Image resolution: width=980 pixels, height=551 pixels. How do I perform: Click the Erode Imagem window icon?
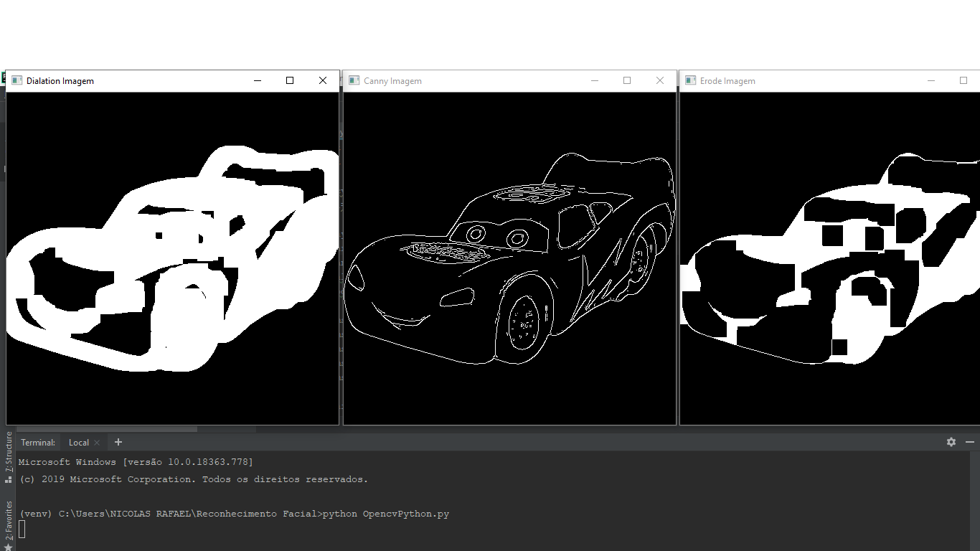[x=690, y=80]
